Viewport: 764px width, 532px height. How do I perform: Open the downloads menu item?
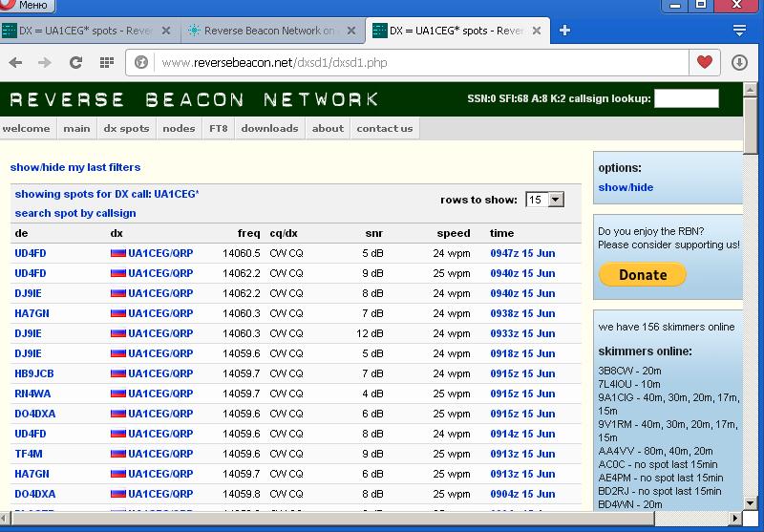(x=269, y=129)
